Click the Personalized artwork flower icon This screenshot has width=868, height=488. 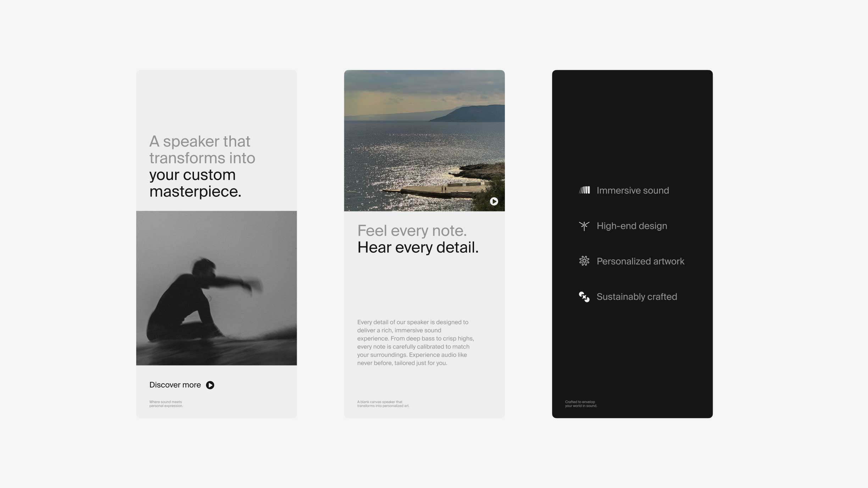click(x=584, y=261)
